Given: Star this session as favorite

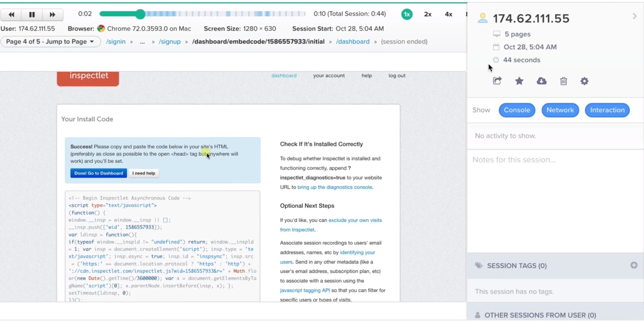Looking at the screenshot, I should pyautogui.click(x=519, y=81).
